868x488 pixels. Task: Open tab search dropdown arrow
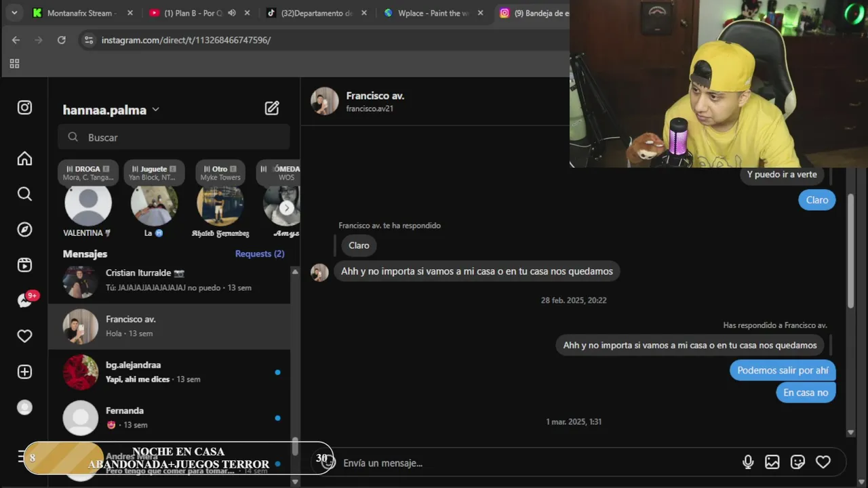(14, 13)
